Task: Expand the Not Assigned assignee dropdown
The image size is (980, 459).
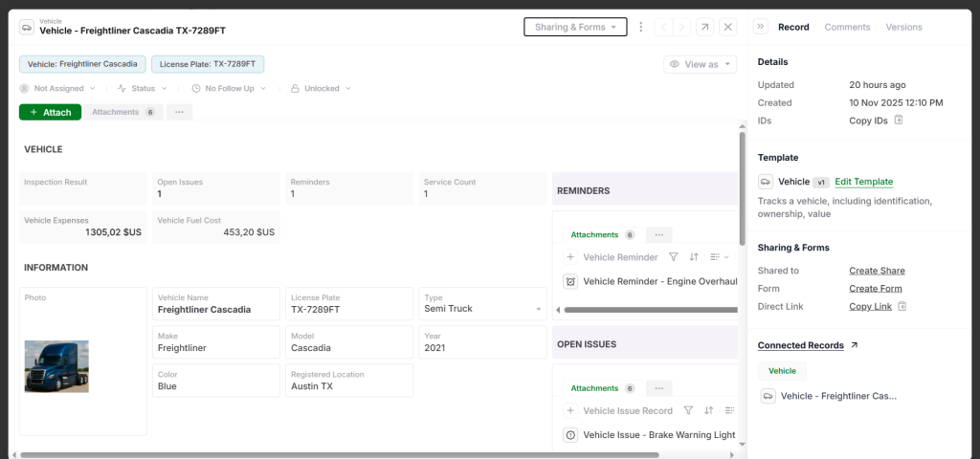Action: 57,89
